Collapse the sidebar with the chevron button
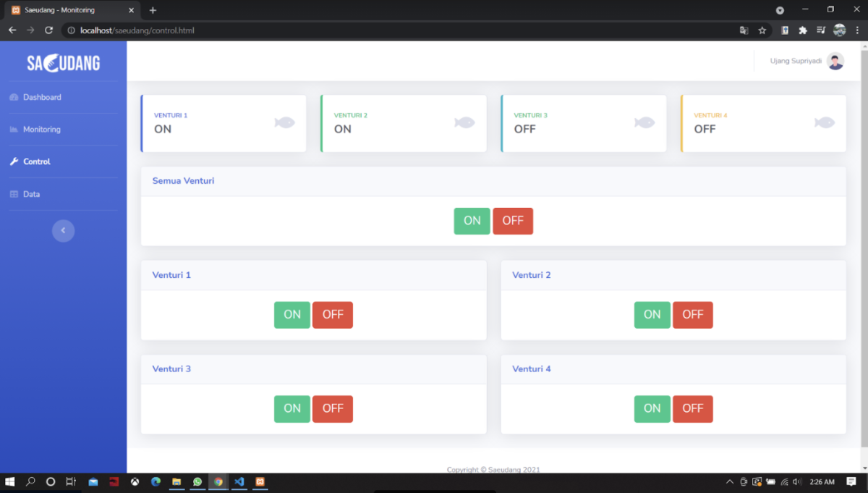 click(63, 230)
